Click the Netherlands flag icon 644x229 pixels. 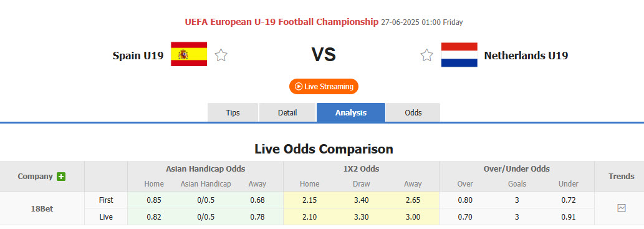click(x=459, y=55)
